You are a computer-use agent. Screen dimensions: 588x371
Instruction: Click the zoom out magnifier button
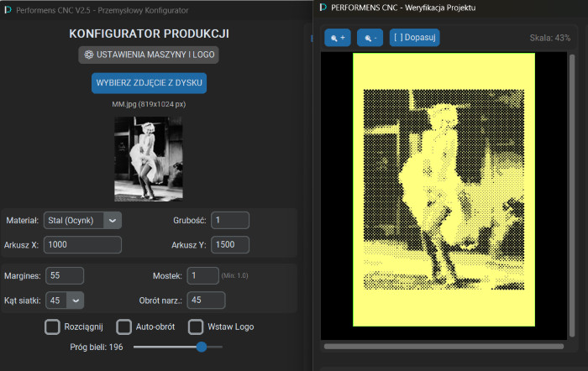click(x=370, y=38)
